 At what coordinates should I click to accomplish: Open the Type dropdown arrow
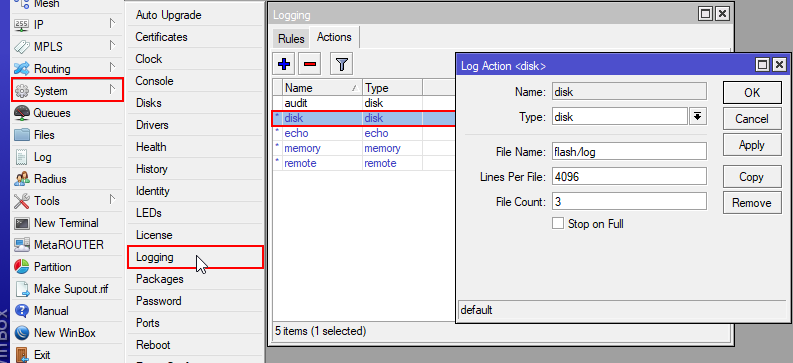697,117
